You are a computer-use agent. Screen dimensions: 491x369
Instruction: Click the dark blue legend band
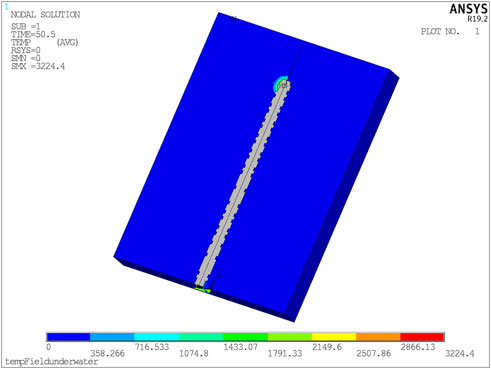point(68,337)
